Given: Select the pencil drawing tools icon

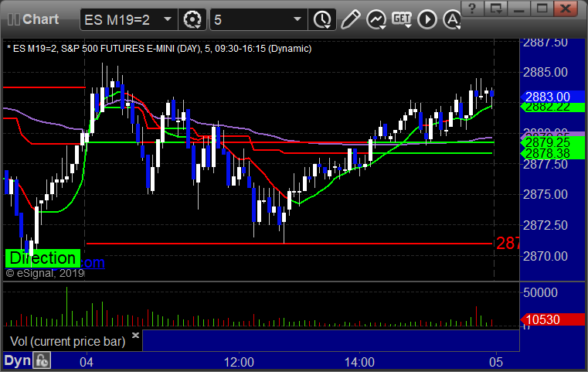Looking at the screenshot, I should click(x=350, y=19).
